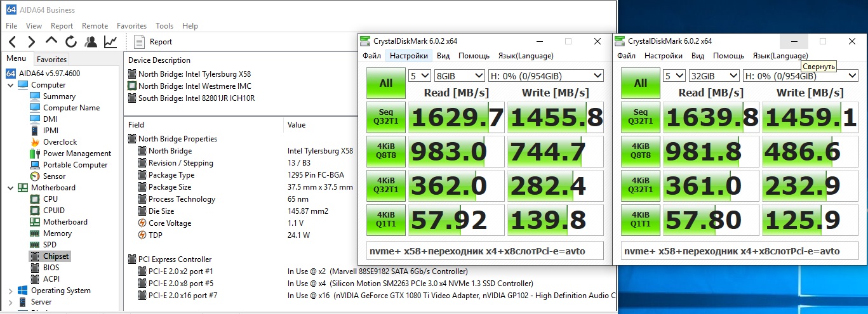The width and height of the screenshot is (868, 314).
Task: Select the Chipset tree item
Action: click(56, 256)
